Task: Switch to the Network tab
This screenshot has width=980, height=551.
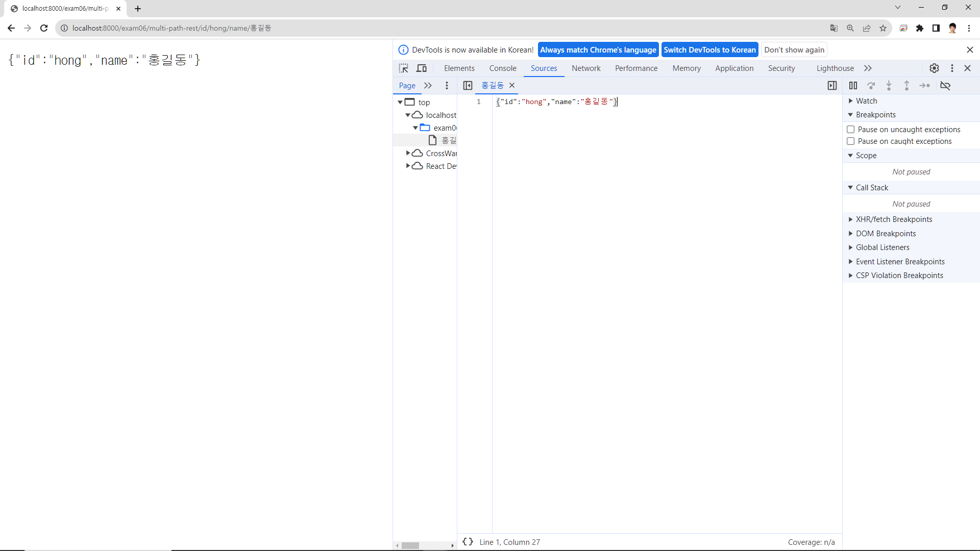Action: click(x=586, y=68)
